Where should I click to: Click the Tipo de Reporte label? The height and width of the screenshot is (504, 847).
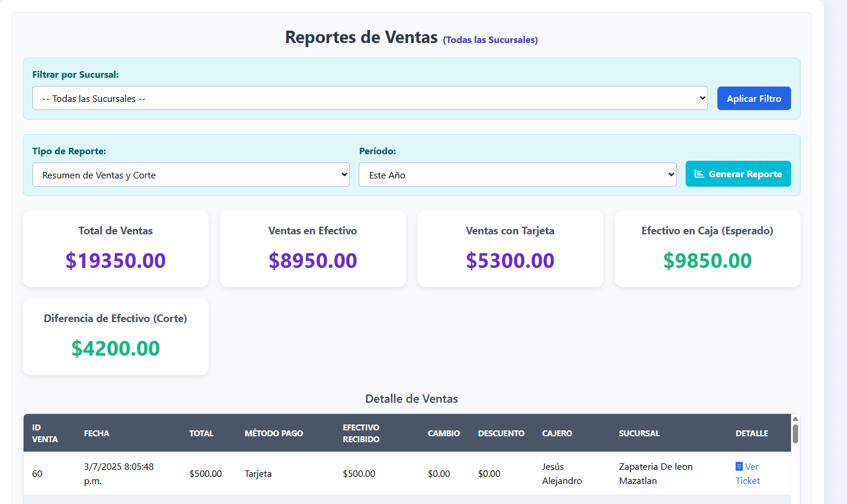[69, 151]
